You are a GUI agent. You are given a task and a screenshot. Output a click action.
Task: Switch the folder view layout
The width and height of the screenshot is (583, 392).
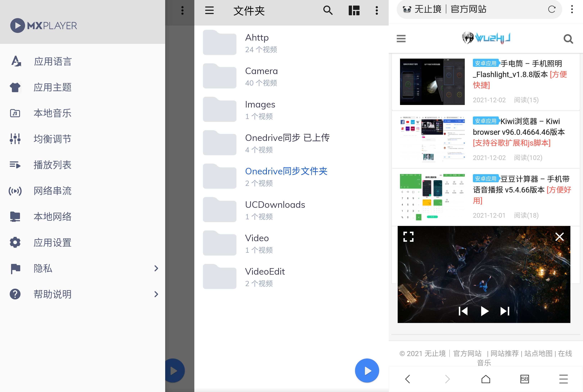(354, 10)
